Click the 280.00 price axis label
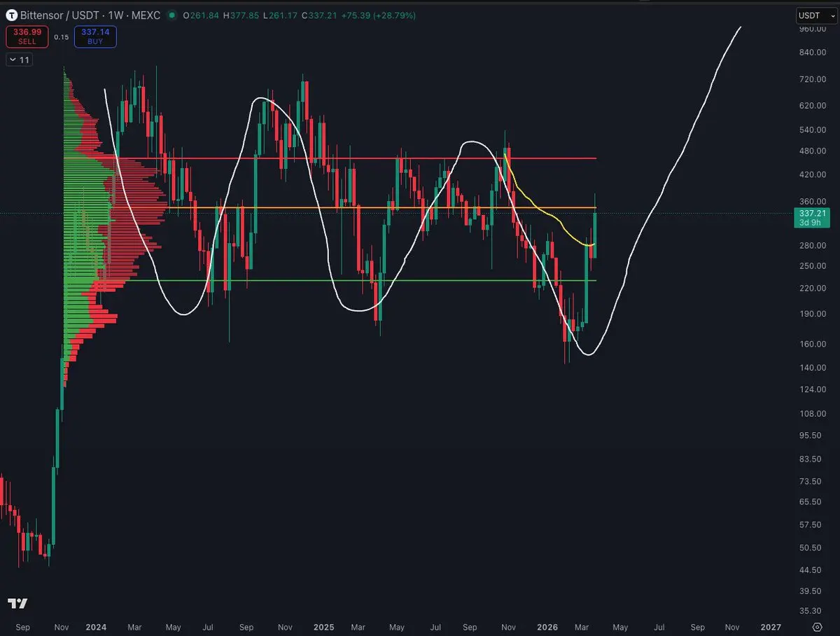This screenshot has height=636, width=840. pyautogui.click(x=814, y=245)
